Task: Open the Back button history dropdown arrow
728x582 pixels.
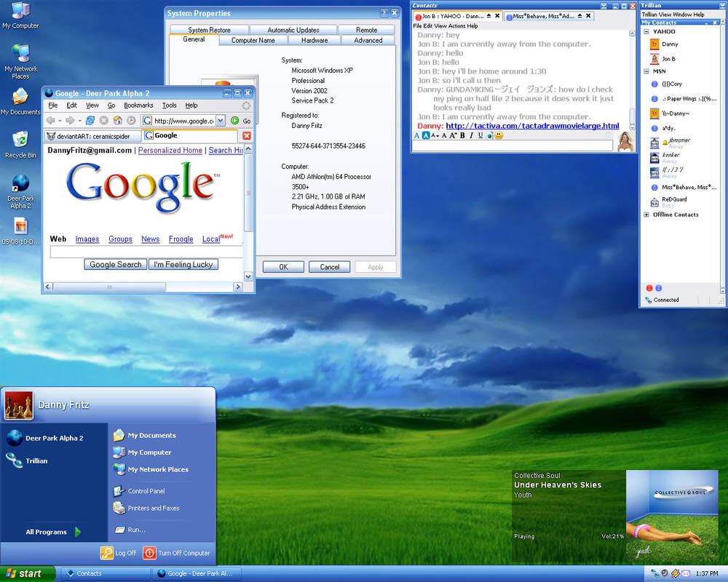Action: [60, 121]
